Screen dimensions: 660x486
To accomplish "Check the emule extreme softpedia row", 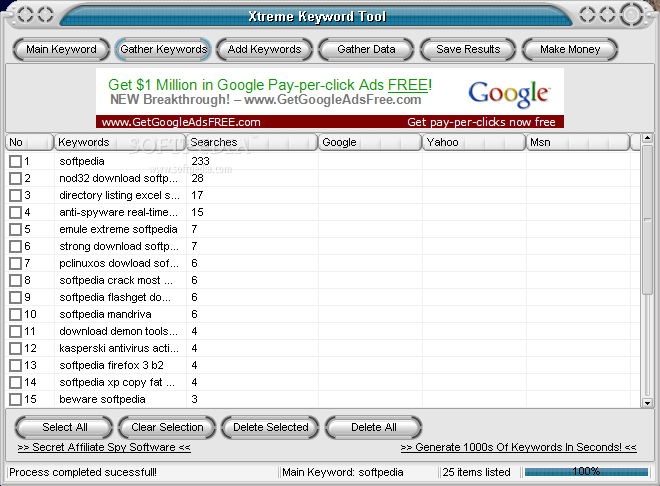I will click(16, 229).
